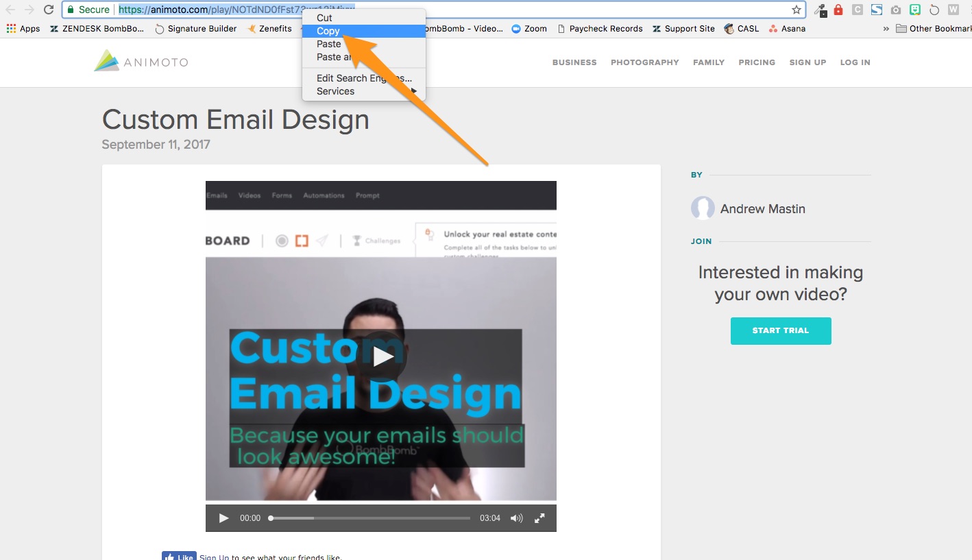Toggle fullscreen on the video player
Image resolution: width=972 pixels, height=560 pixels.
click(x=539, y=518)
